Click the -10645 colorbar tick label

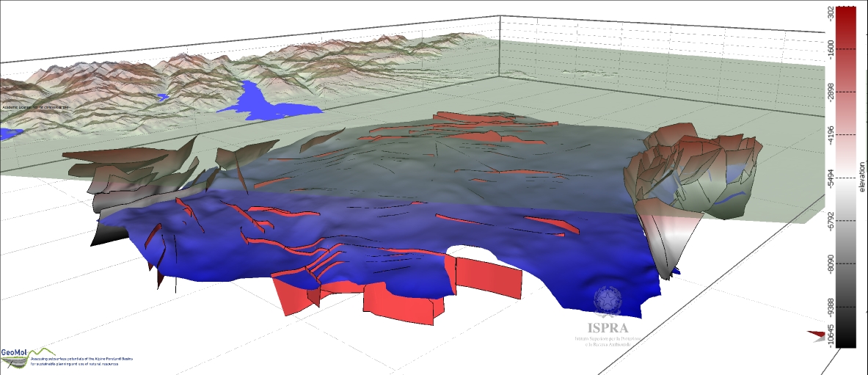click(830, 337)
